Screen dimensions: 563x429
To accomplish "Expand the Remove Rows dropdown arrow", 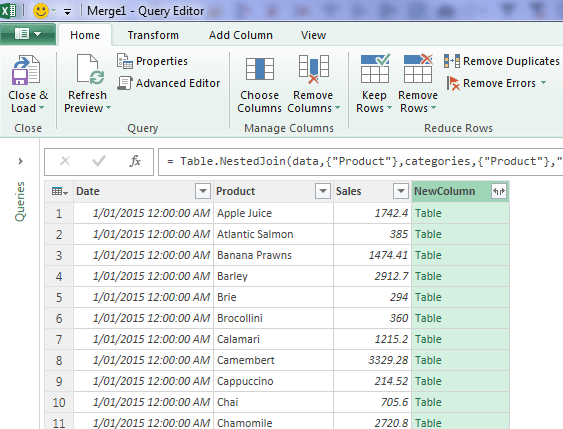I will point(433,107).
